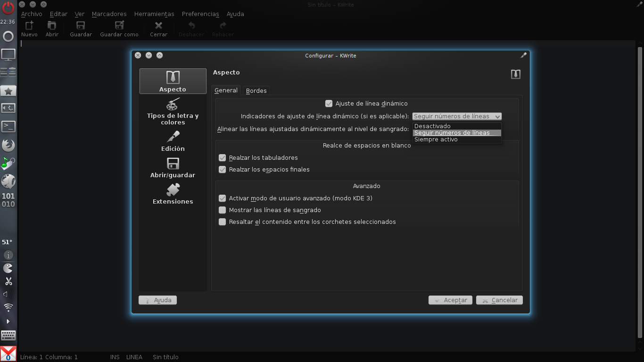Screen dimensions: 644x362
Task: Open the Edición settings page
Action: point(173,141)
